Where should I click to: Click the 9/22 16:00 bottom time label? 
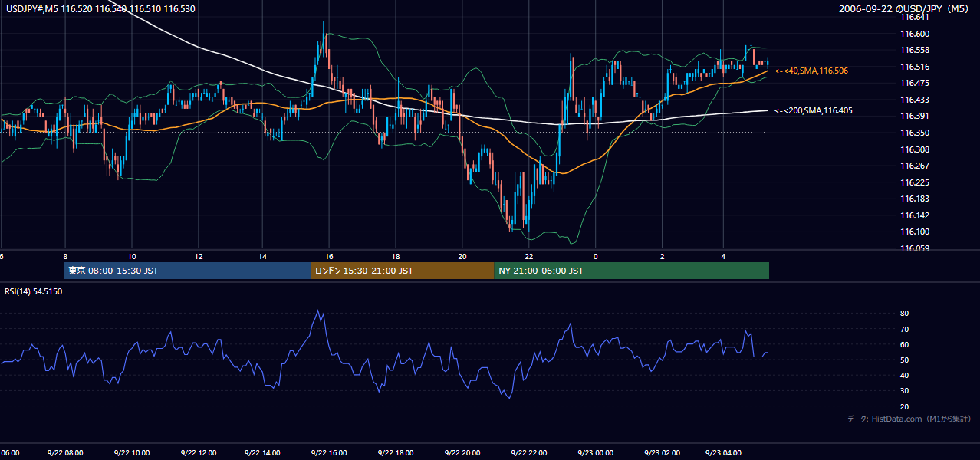click(329, 453)
